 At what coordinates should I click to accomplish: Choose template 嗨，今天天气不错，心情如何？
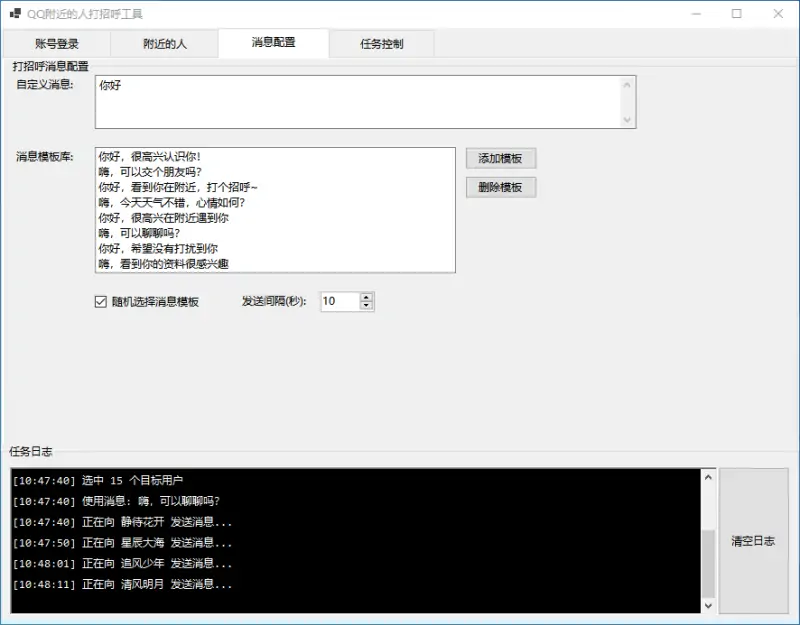click(171, 202)
